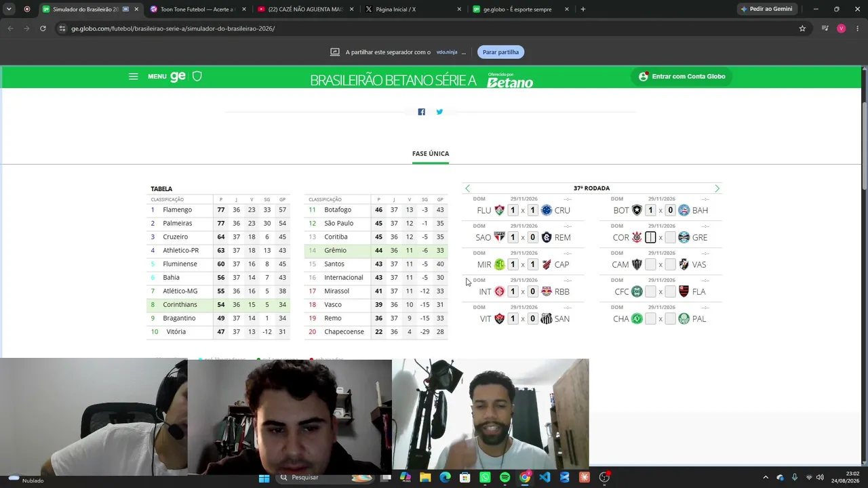
Task: Open Visual Studio Code from the taskbar
Action: tap(545, 478)
